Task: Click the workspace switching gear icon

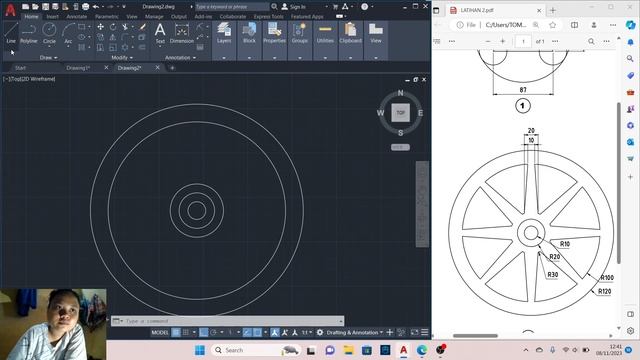Action: coord(320,332)
